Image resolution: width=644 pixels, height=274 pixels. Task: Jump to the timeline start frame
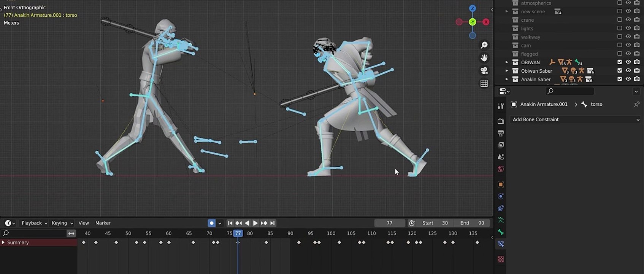click(x=230, y=223)
